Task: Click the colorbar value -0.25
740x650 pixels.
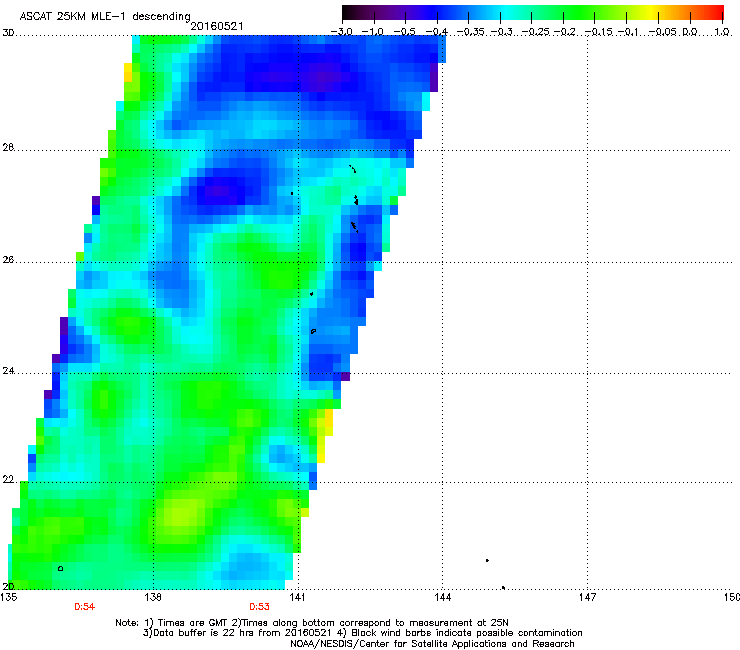Action: coord(535,32)
